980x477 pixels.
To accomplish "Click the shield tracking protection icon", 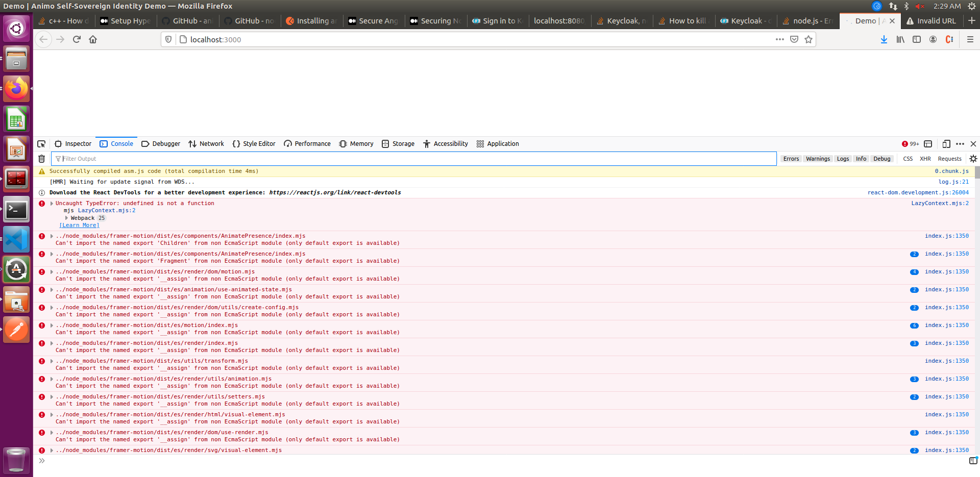I will [x=168, y=39].
